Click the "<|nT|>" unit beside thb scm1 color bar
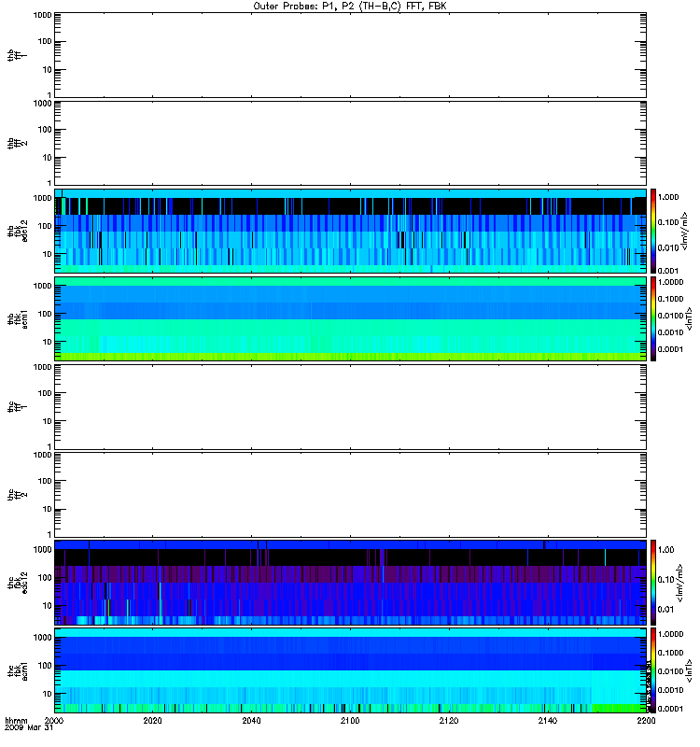The height and width of the screenshot is (747, 700). [689, 318]
